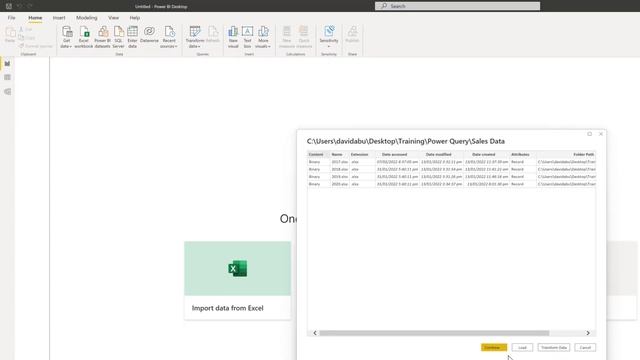Viewport: 640px width, 360px height.
Task: Click the scroll left arrow in preview
Action: 315,333
